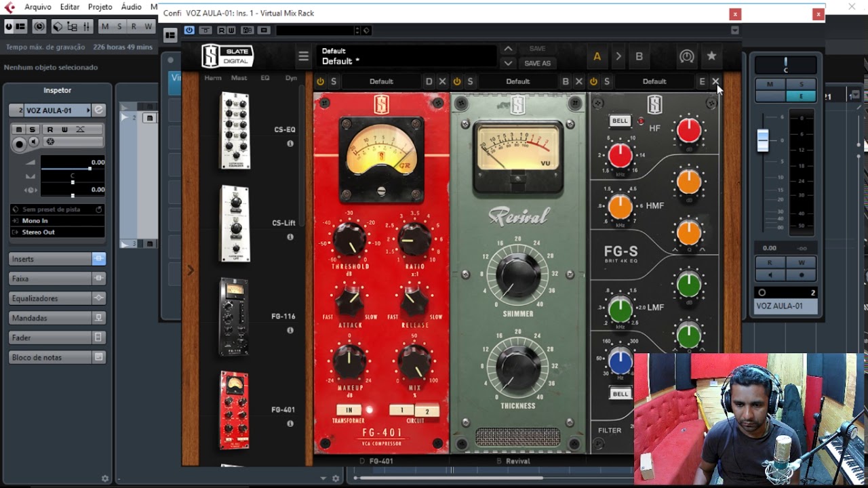This screenshot has width=868, height=488.
Task: Remove the FG-401 module with its X
Action: [443, 81]
